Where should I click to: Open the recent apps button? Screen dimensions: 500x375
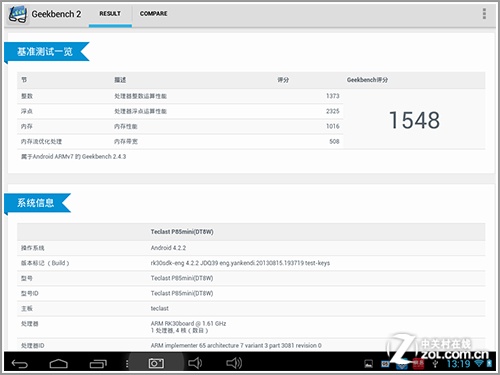pyautogui.click(x=98, y=364)
